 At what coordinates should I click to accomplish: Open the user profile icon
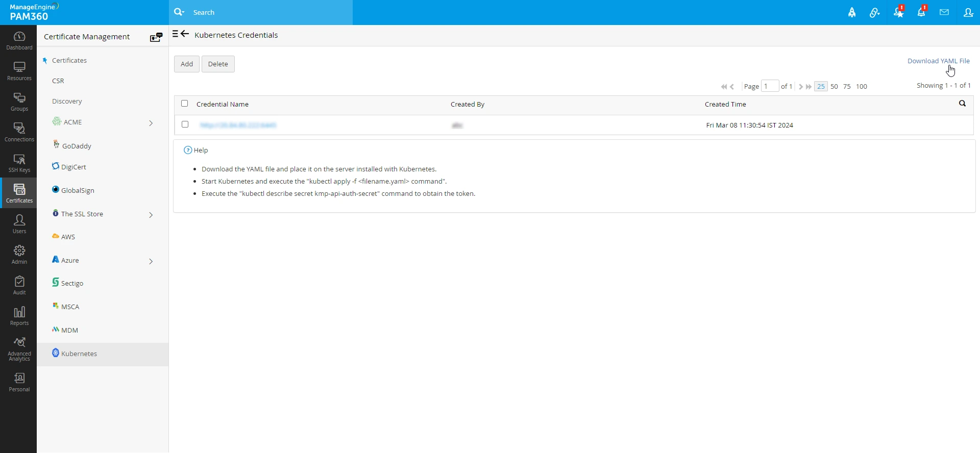[968, 12]
